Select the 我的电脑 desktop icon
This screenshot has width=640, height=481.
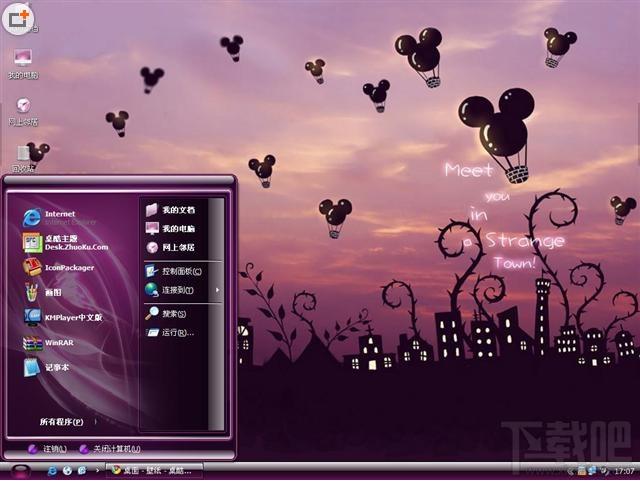point(23,64)
